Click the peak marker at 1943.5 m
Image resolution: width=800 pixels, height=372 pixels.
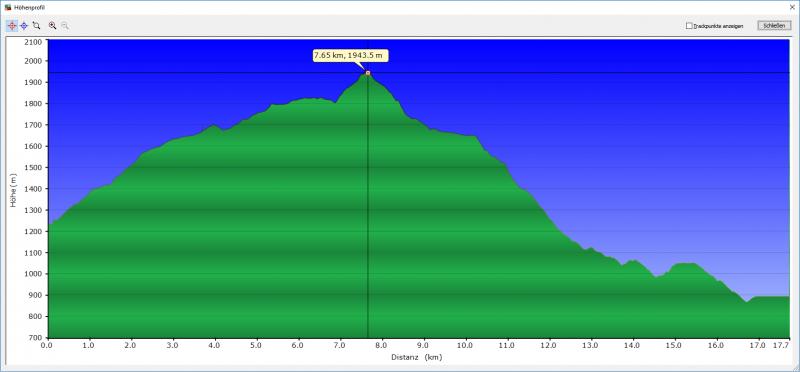[x=367, y=73]
